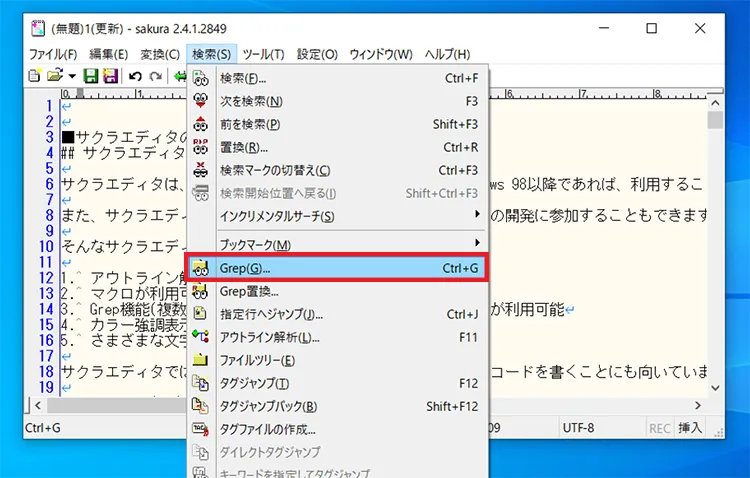
Task: Click UTF-8 encoding in status bar
Action: (x=578, y=428)
